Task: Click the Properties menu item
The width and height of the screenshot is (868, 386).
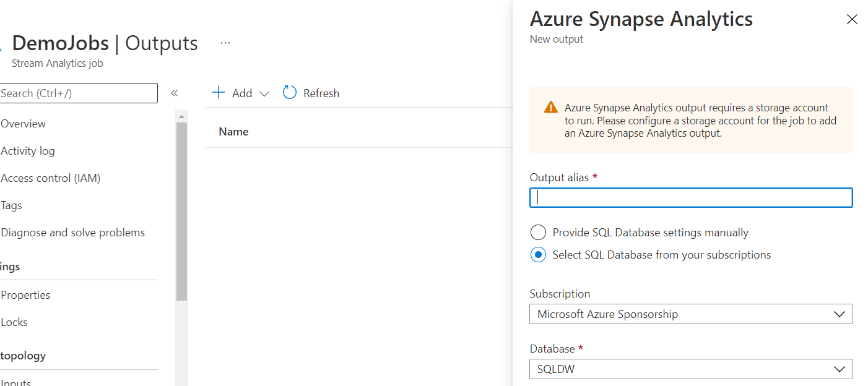Action: tap(25, 295)
